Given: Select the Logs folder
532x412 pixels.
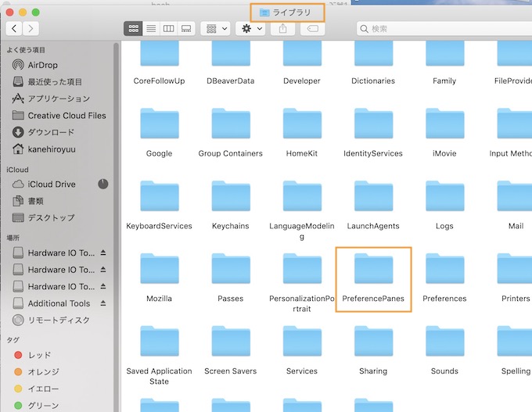Looking at the screenshot, I should pyautogui.click(x=444, y=196).
